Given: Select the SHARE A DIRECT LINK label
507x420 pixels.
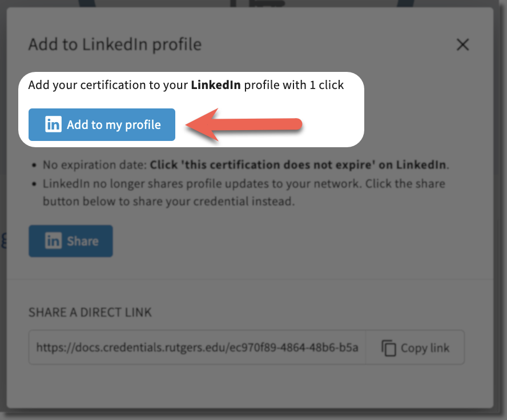Looking at the screenshot, I should click(x=90, y=312).
